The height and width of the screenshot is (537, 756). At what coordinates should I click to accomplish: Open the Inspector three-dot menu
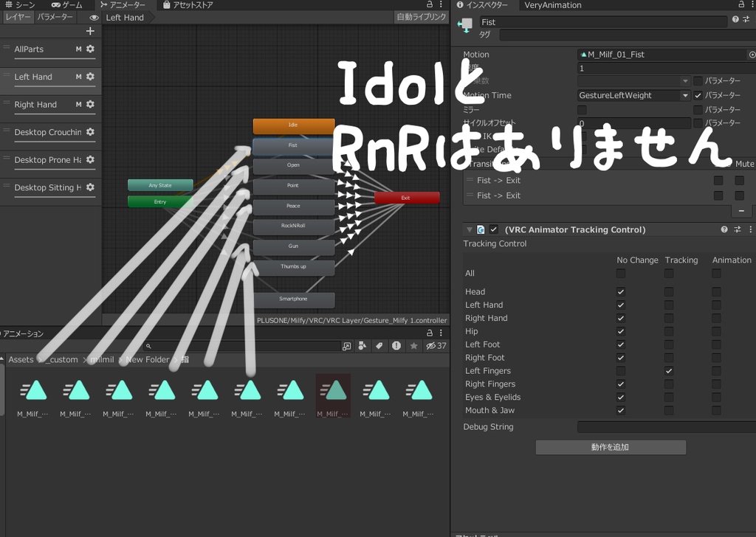click(x=752, y=4)
